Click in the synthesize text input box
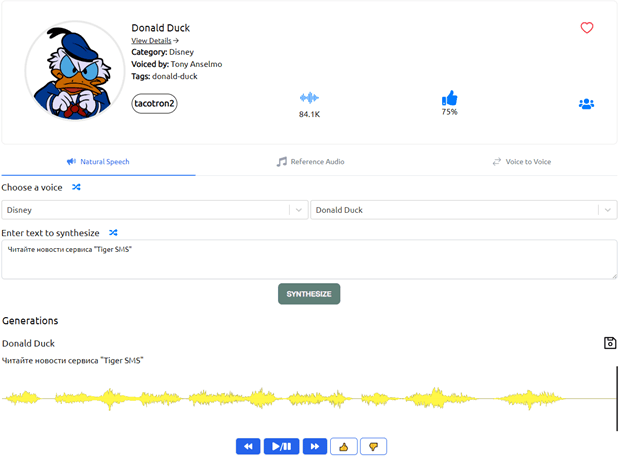This screenshot has width=624, height=459. pyautogui.click(x=308, y=260)
